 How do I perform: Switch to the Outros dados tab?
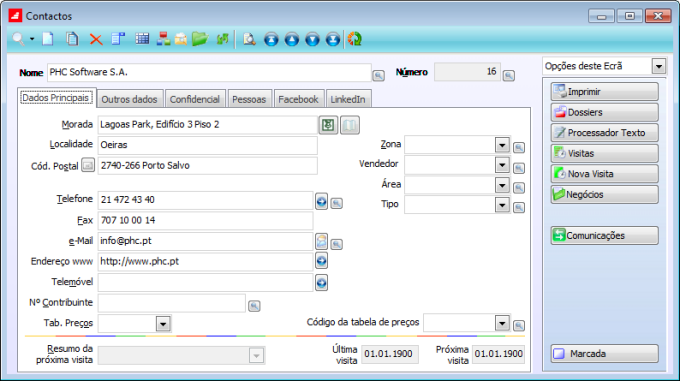(x=129, y=99)
